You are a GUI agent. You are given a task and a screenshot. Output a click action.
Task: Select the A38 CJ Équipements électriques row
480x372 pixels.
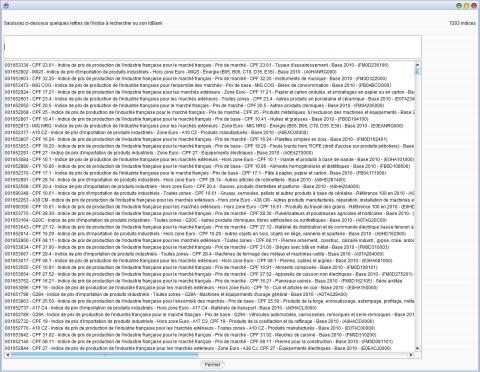[209, 348]
